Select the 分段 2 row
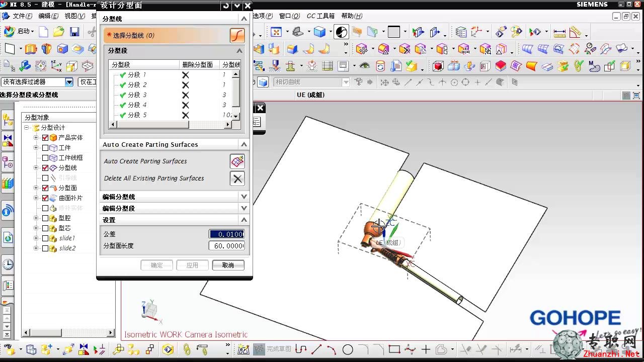This screenshot has width=644, height=362. [171, 85]
